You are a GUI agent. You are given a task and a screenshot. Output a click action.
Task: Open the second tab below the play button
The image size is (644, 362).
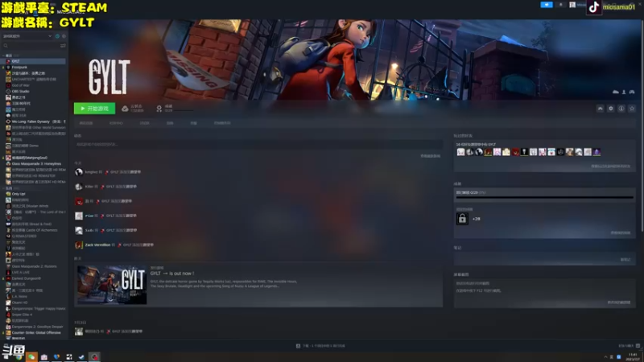tap(116, 123)
